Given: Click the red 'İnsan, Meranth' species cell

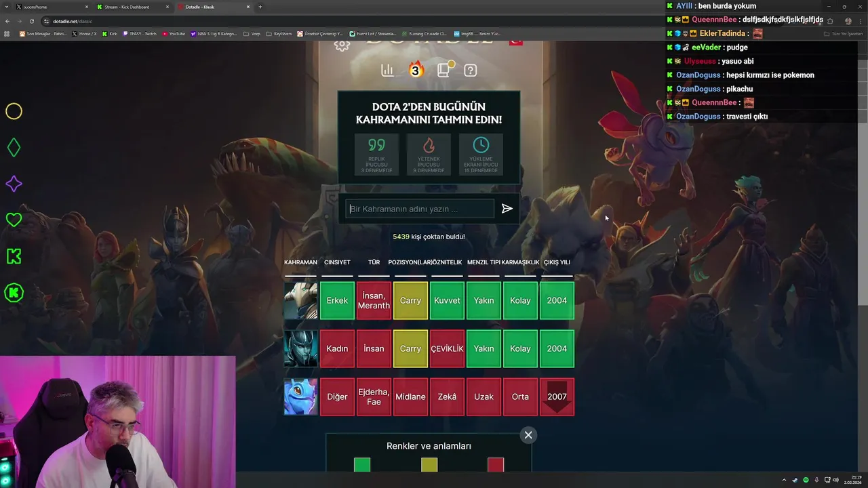Looking at the screenshot, I should (x=374, y=300).
